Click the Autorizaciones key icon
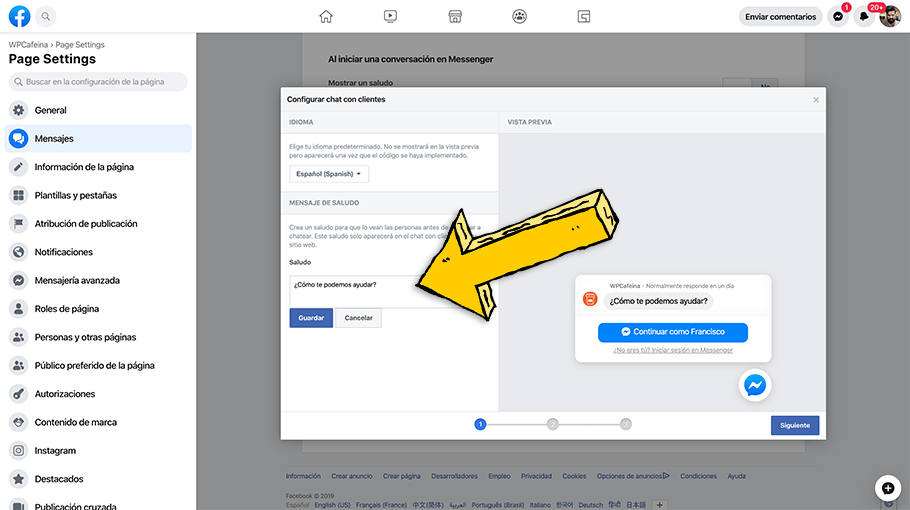Screen dimensions: 910x510 coord(19,394)
